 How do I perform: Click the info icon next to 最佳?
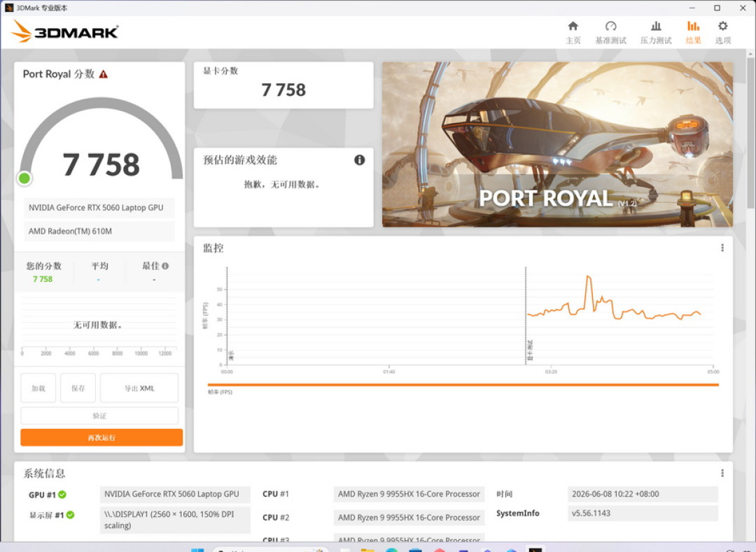[x=165, y=266]
